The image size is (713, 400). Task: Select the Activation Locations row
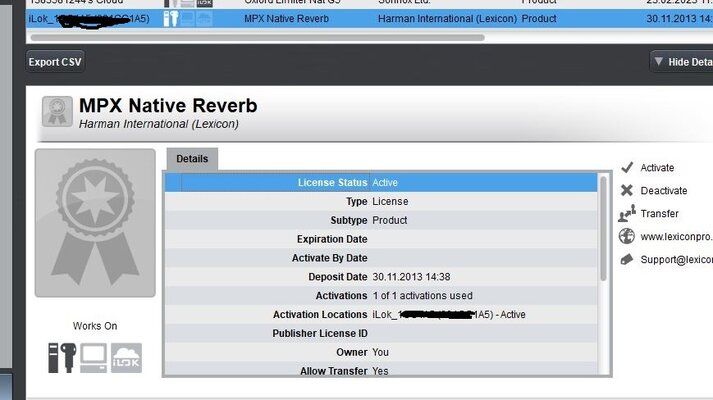(x=381, y=315)
